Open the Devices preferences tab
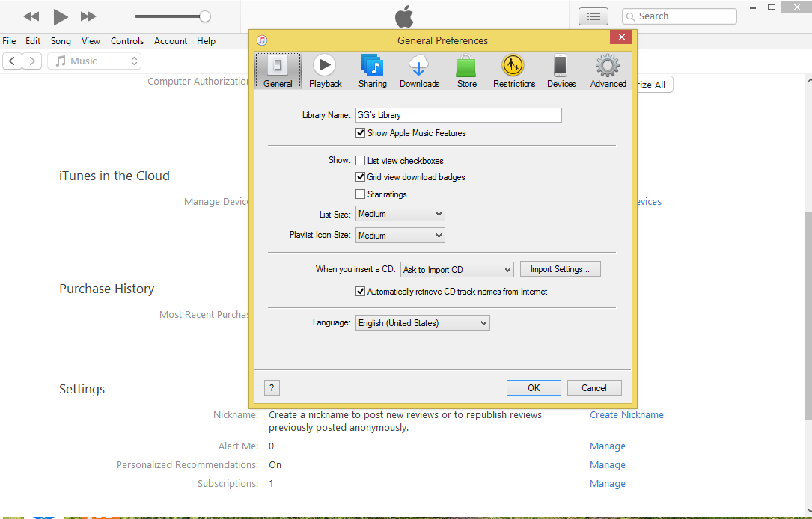This screenshot has width=812, height=519. point(561,71)
